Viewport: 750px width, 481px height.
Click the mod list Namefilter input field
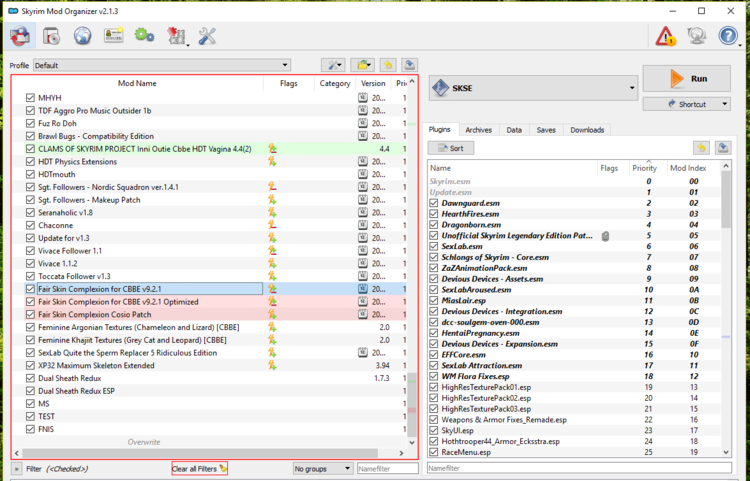[387, 469]
